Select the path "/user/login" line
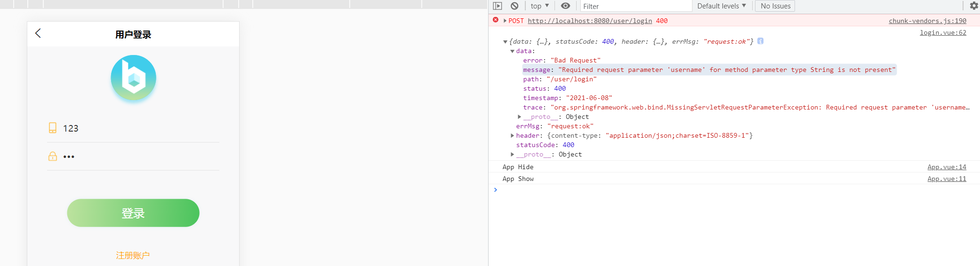Viewport: 980px width, 266px height. pos(560,79)
